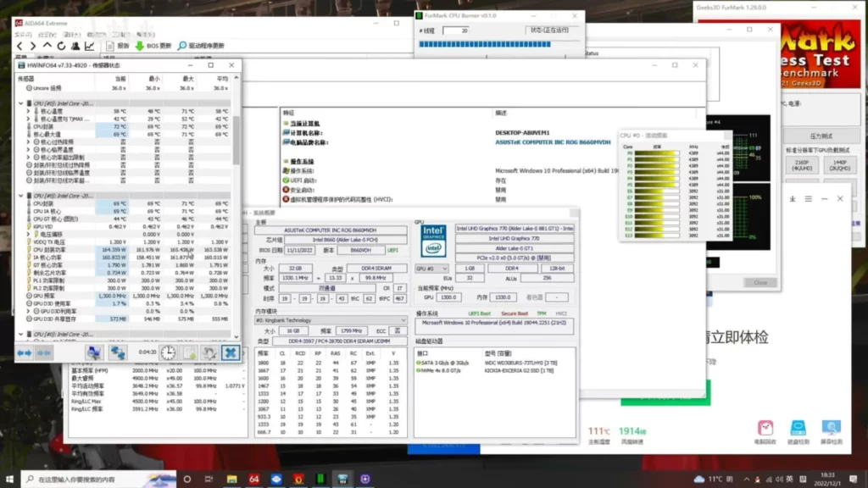Go back in AIDA64 toolbar

(x=20, y=46)
